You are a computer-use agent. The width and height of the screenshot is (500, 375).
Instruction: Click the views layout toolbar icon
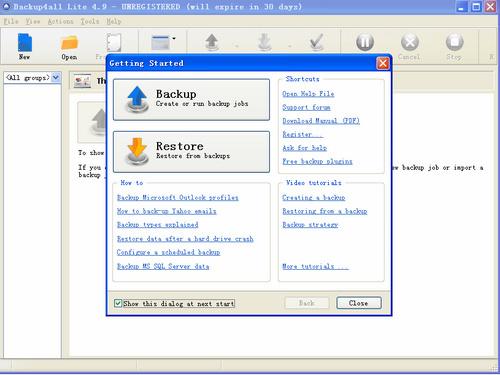[x=161, y=43]
